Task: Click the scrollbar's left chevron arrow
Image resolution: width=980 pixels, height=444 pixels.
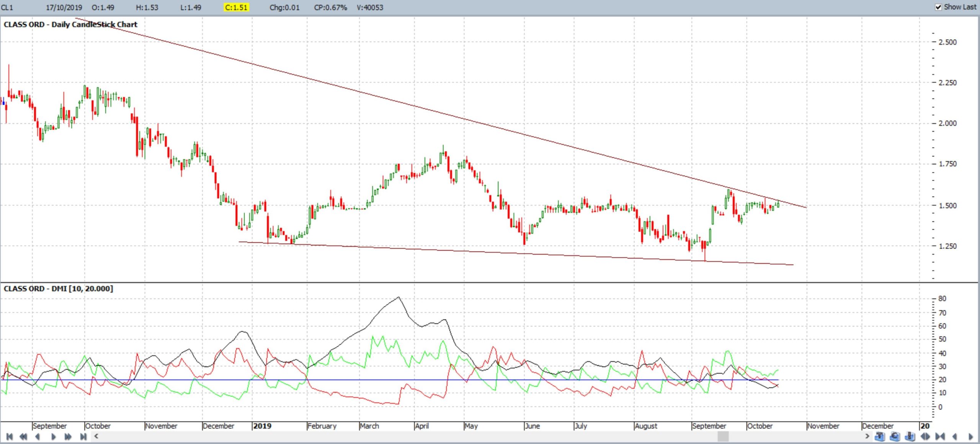Action: 96,436
